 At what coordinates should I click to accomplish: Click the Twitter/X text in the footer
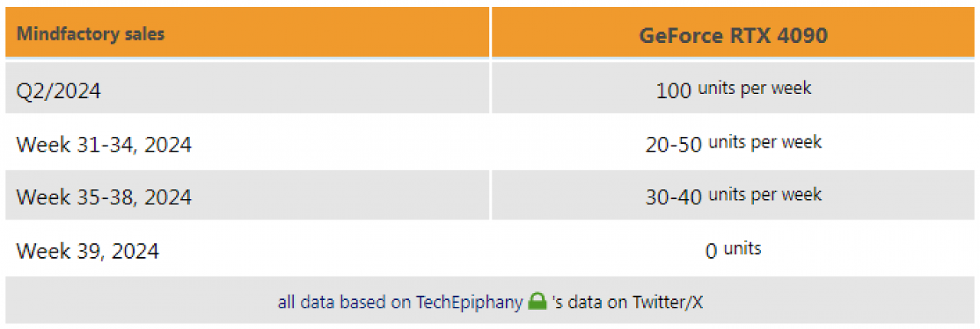point(667,302)
